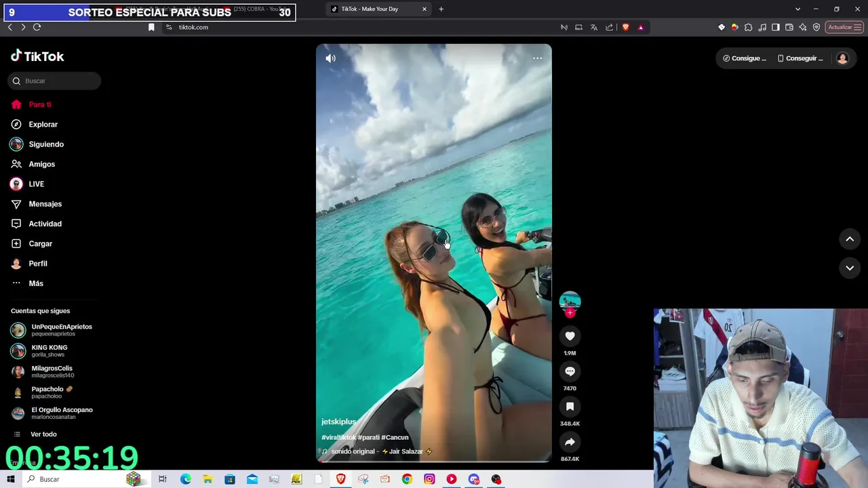The image size is (868, 488).
Task: Open the page translate icon
Action: 594,27
